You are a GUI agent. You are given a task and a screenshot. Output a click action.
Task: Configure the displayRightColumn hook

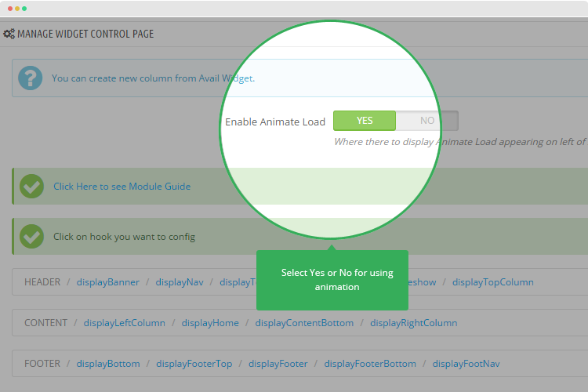point(413,323)
